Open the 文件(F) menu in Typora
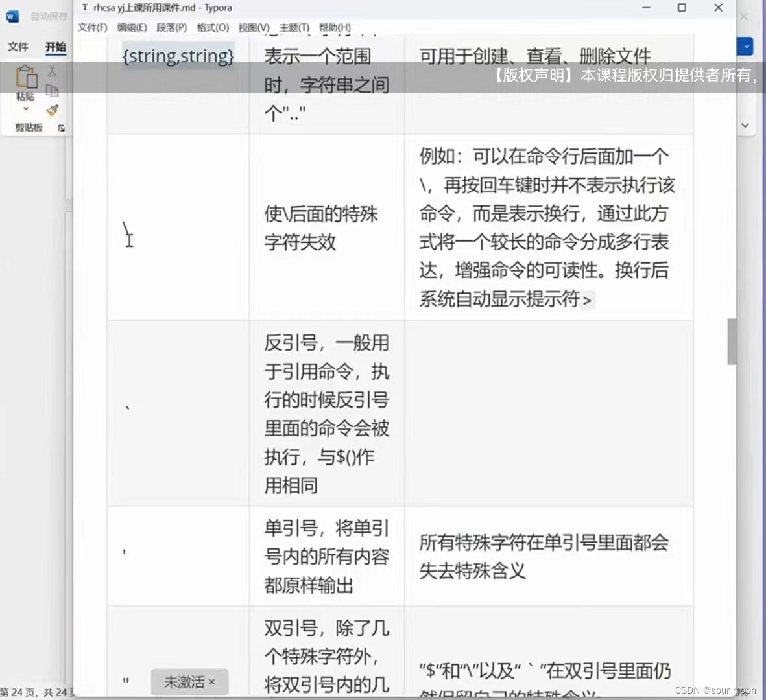Screen dimensions: 766x700 (93, 27)
